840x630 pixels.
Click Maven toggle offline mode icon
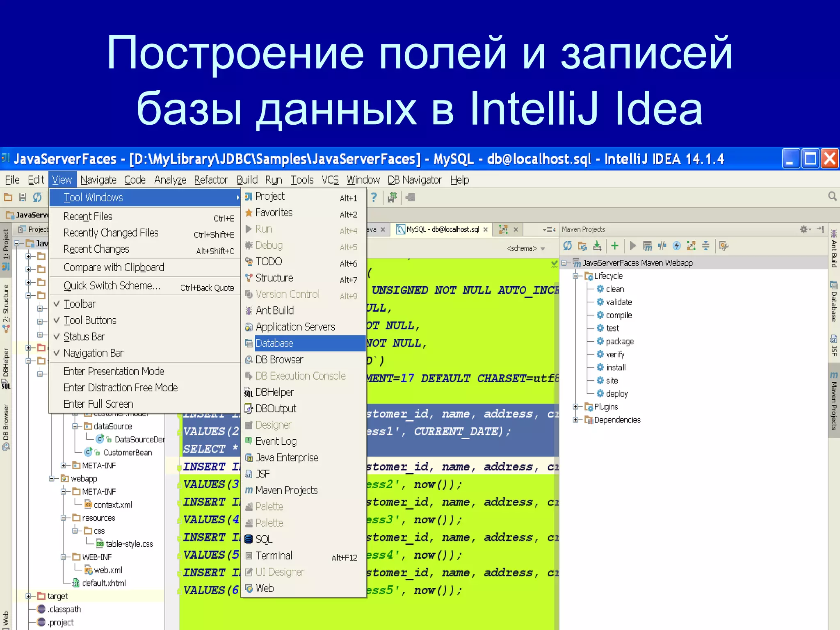coord(662,246)
